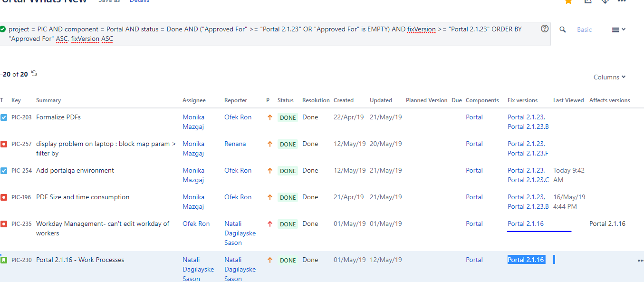644x282 pixels.
Task: Click the priority arrow for PIC-254
Action: pos(270,171)
